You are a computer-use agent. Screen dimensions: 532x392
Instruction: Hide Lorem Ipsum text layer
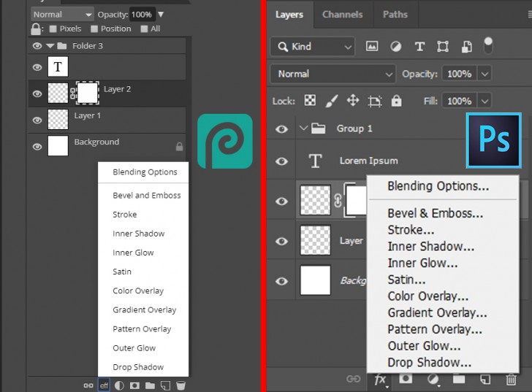click(x=281, y=161)
